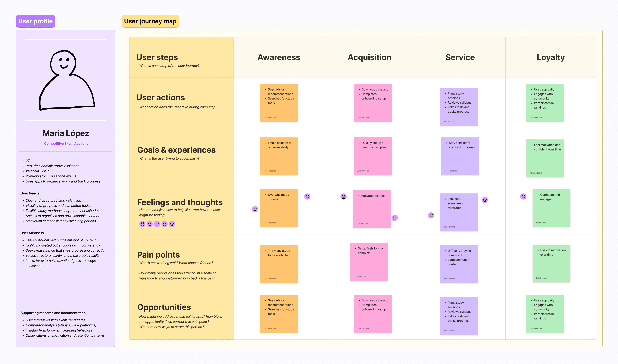Select slightly smiling emoji in legend row
This screenshot has height=364, width=618.
tap(150, 224)
